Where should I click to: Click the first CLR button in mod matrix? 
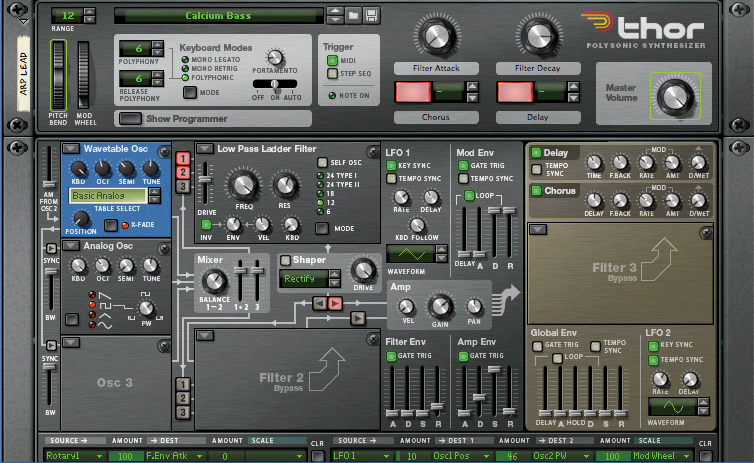318,456
